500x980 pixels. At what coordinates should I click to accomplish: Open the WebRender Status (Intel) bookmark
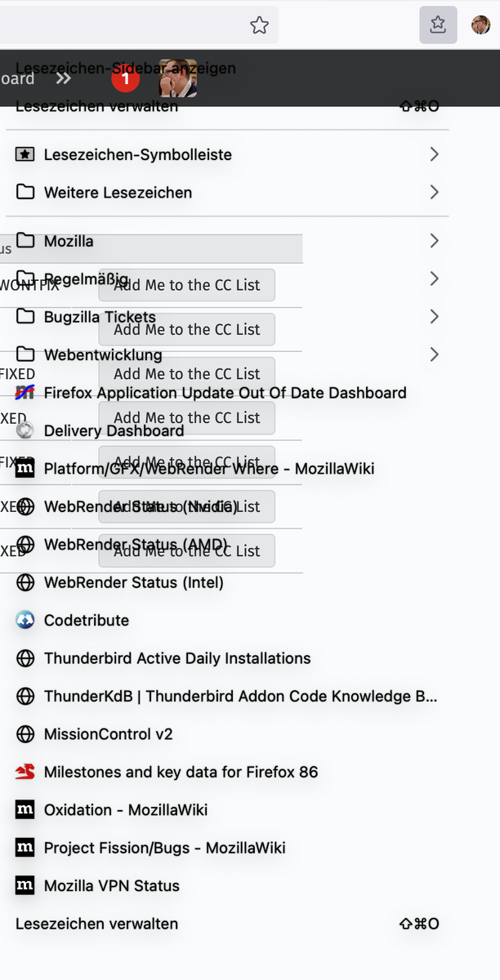click(134, 582)
